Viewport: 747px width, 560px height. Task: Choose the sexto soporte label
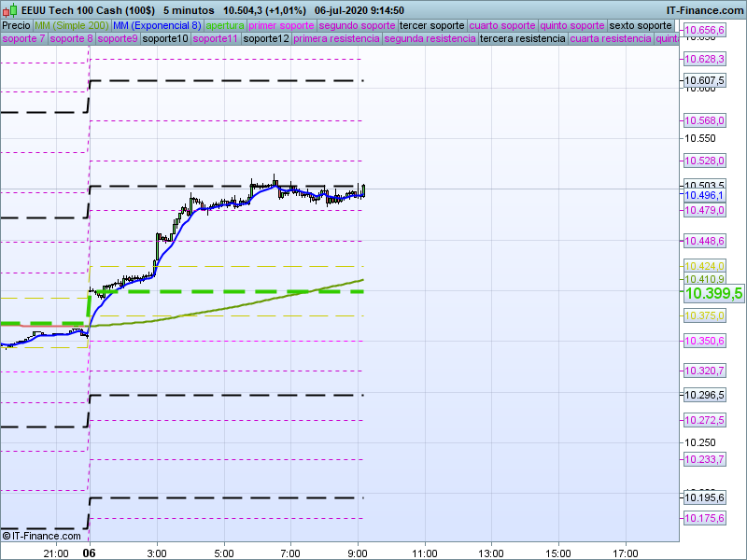[640, 25]
